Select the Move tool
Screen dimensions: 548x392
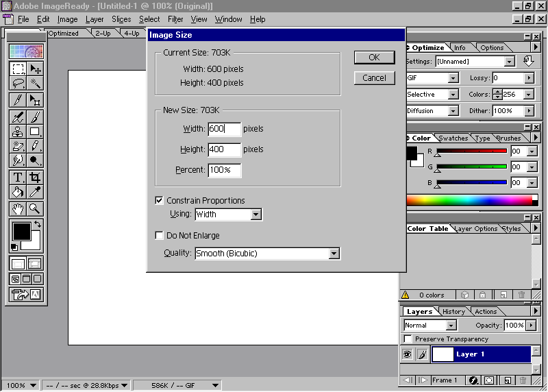pos(35,69)
